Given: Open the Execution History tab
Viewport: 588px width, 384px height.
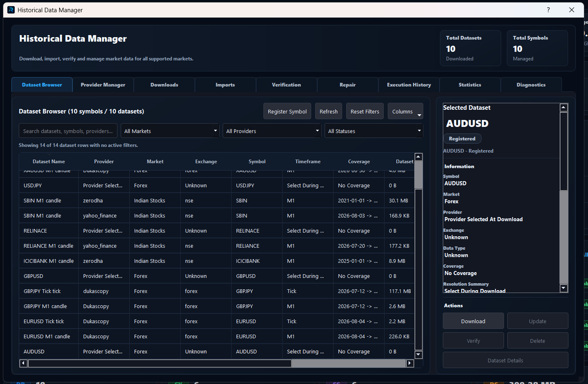Looking at the screenshot, I should pyautogui.click(x=409, y=85).
